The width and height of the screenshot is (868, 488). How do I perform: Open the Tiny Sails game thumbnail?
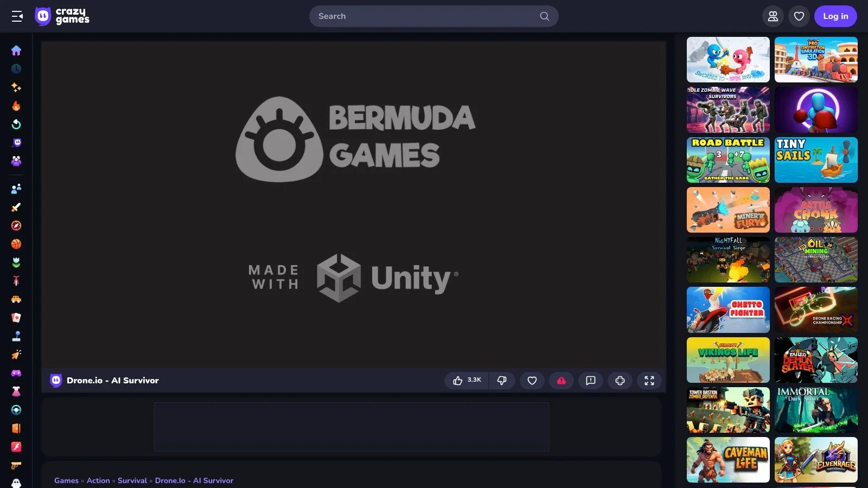click(x=816, y=160)
